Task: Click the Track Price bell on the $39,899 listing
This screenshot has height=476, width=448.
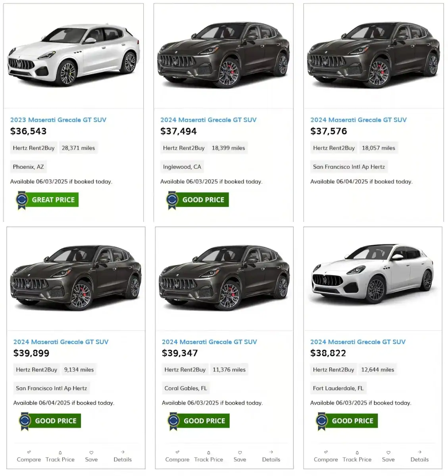Action: point(60,453)
